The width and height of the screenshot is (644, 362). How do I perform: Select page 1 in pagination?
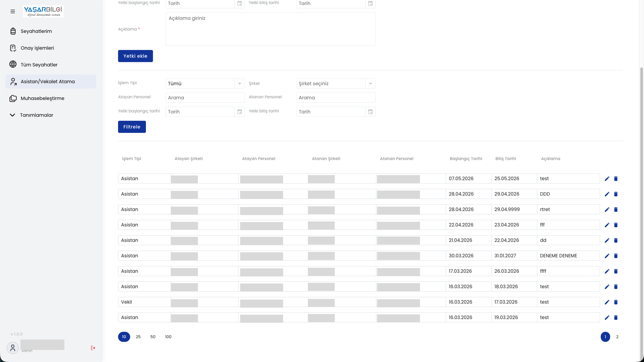click(x=605, y=337)
